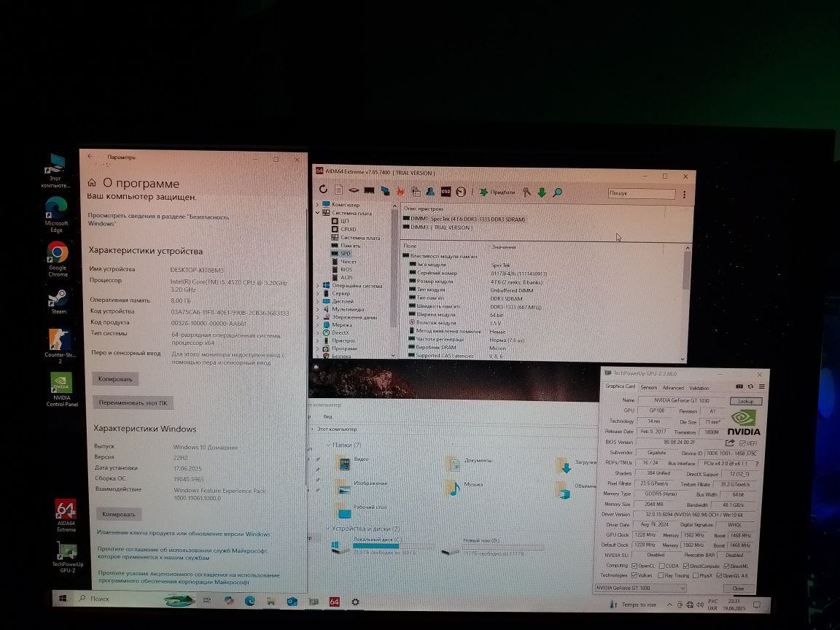Open NVIDIA Control Panel desktop icon
Viewport: 840px width, 630px height.
click(61, 389)
